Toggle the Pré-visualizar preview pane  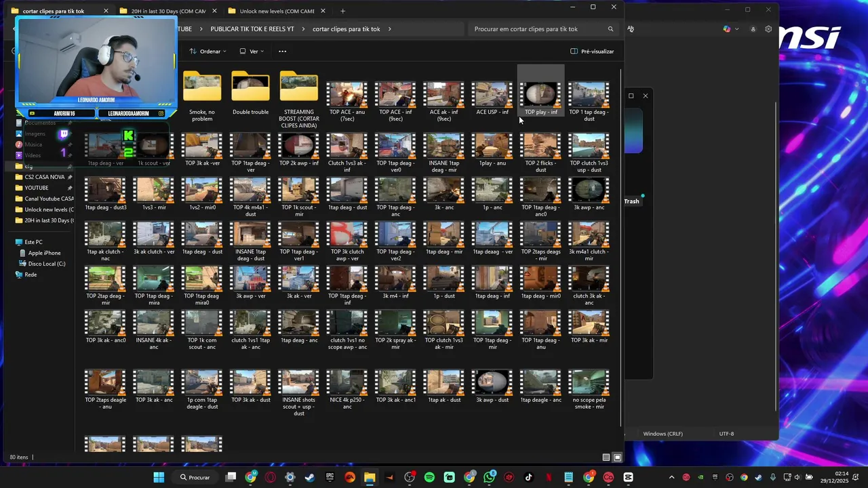(x=592, y=52)
